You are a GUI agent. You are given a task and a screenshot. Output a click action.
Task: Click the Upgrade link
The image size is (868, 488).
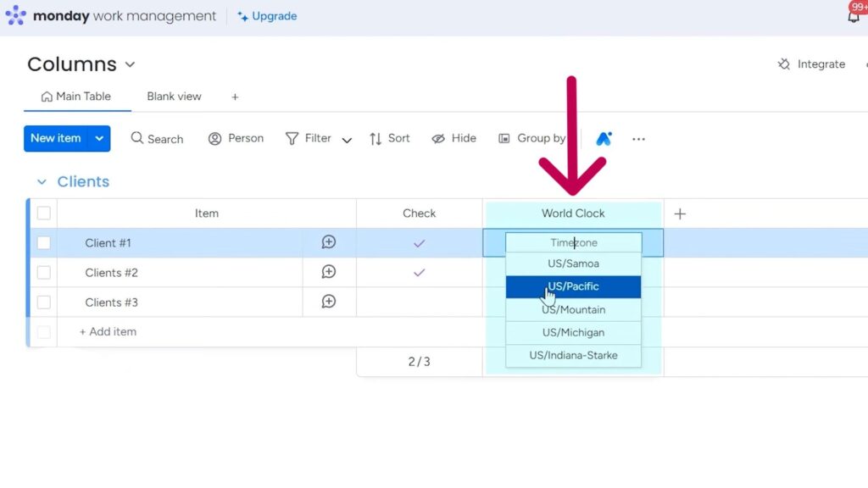click(267, 16)
